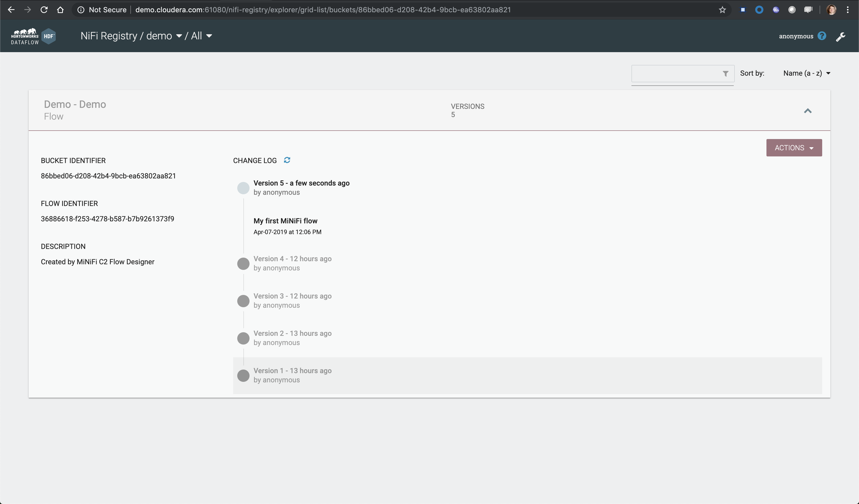The height and width of the screenshot is (504, 859).
Task: Click the CHANGE LOG heading
Action: pos(255,161)
